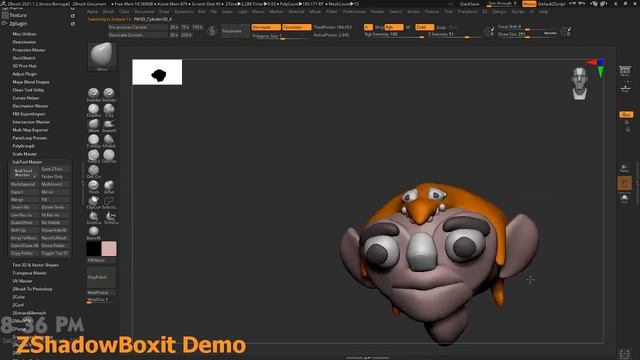640x360 pixels.
Task: Adjust the Z Intensity slider
Action: pyautogui.click(x=454, y=35)
